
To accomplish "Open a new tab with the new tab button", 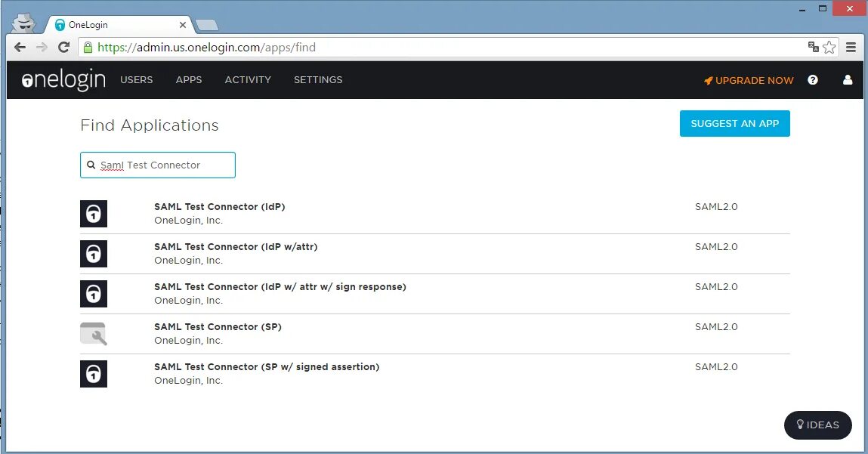I will [207, 25].
